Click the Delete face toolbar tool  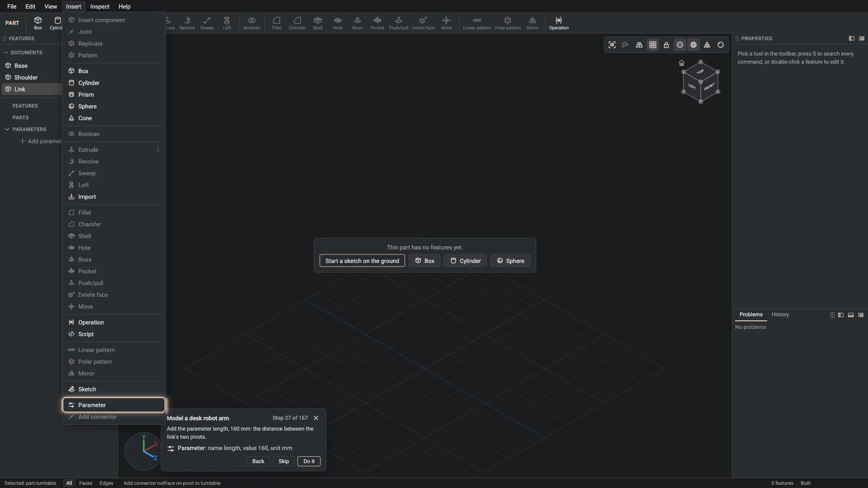pyautogui.click(x=423, y=23)
